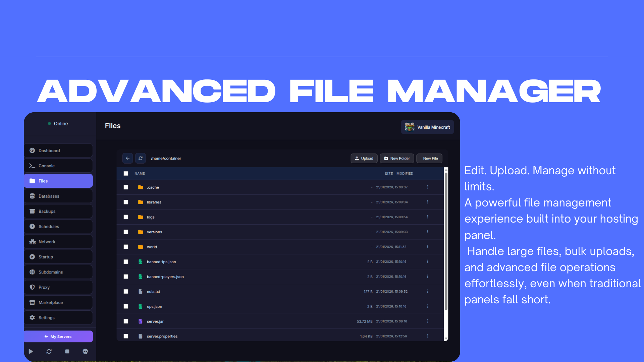
Task: Click the back arrow in file path bar
Action: click(x=127, y=158)
